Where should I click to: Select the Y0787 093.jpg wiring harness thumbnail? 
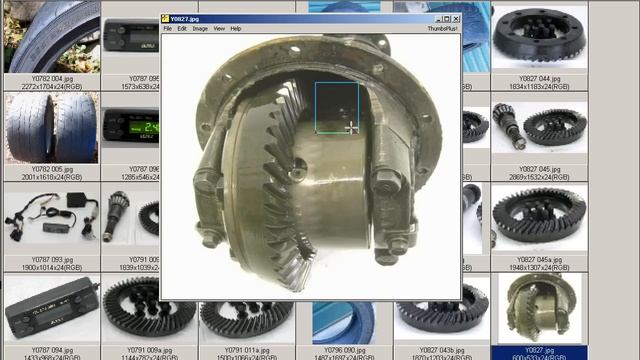coord(52,218)
